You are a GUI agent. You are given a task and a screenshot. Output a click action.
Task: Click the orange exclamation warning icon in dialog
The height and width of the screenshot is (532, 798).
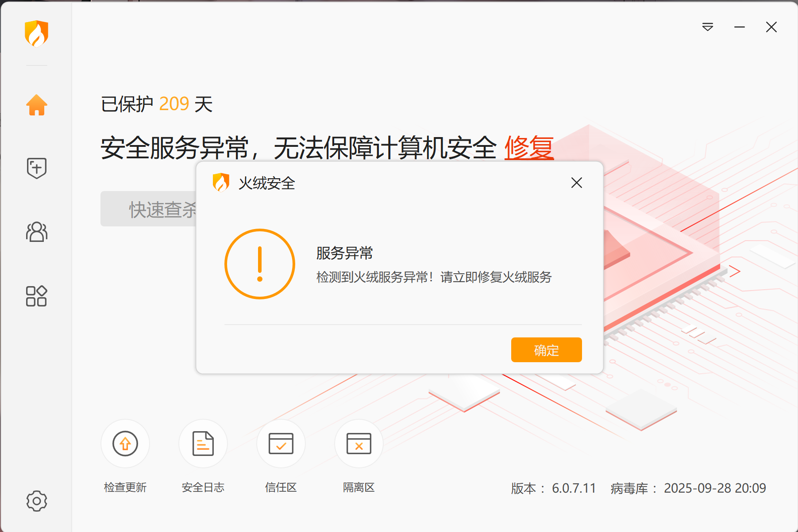[x=260, y=264]
